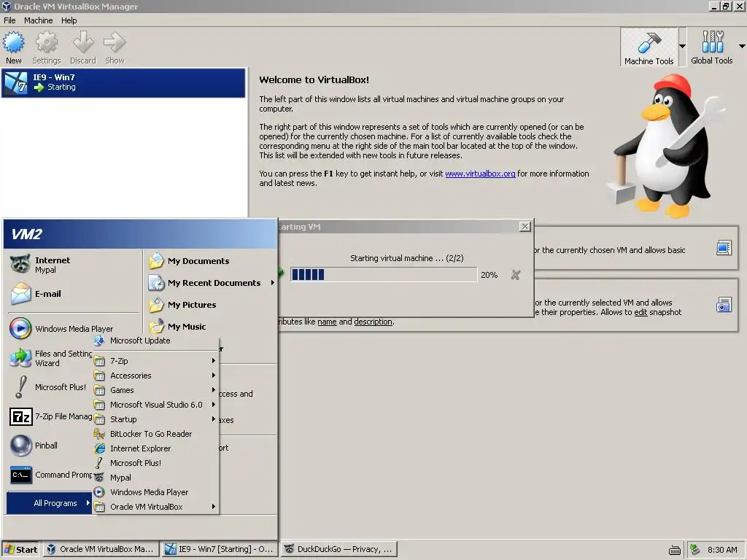
Task: Expand the Global Tools dropdown arrow
Action: pyautogui.click(x=742, y=46)
